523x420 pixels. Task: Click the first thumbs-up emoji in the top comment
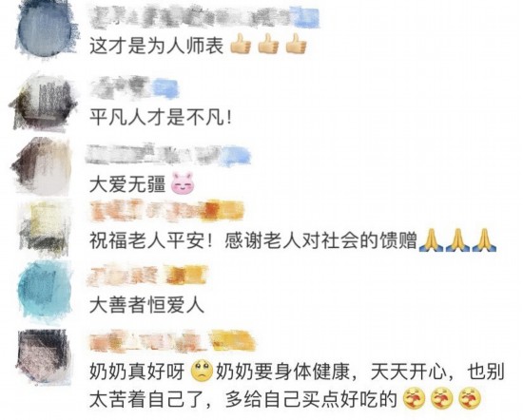[x=241, y=44]
